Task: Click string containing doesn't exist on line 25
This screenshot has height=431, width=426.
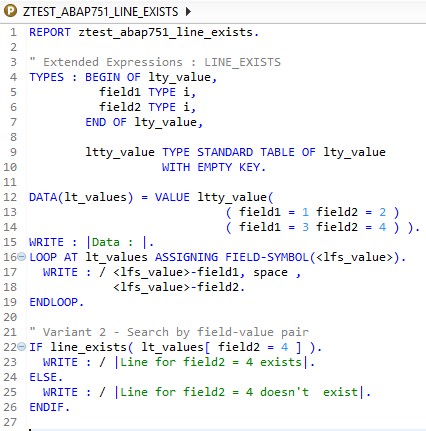Action: (x=239, y=392)
